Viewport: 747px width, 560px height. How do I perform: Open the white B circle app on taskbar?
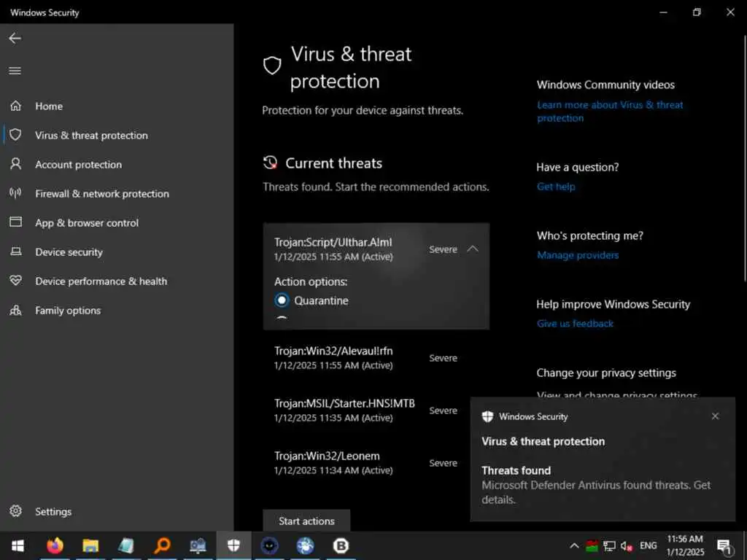pyautogui.click(x=341, y=545)
